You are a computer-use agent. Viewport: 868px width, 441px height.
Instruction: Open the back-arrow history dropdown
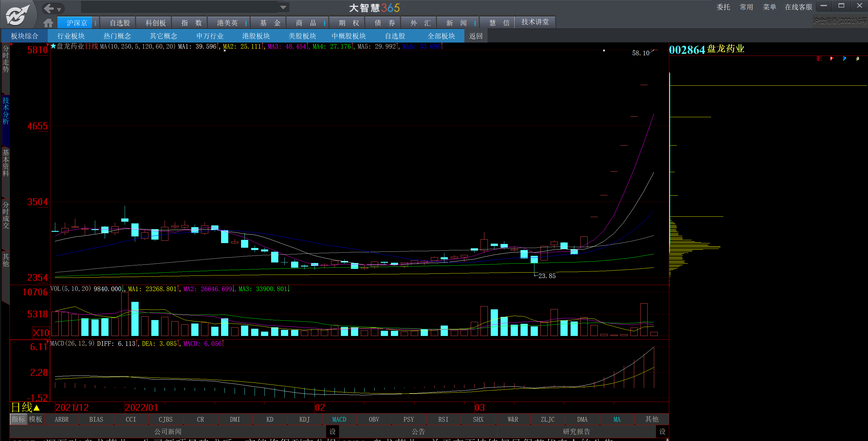point(59,10)
